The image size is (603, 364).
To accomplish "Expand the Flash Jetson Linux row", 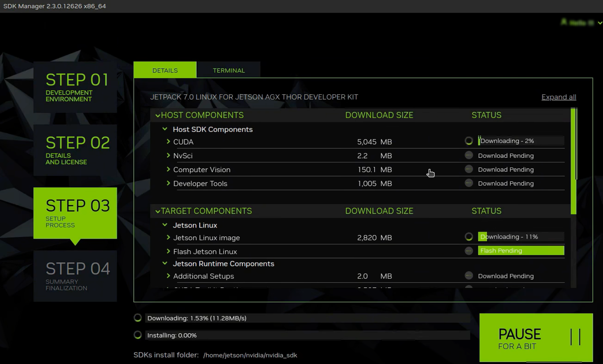I will (x=168, y=251).
